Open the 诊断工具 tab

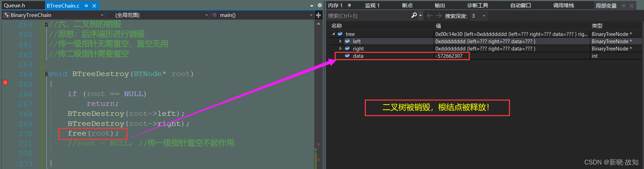477,6
